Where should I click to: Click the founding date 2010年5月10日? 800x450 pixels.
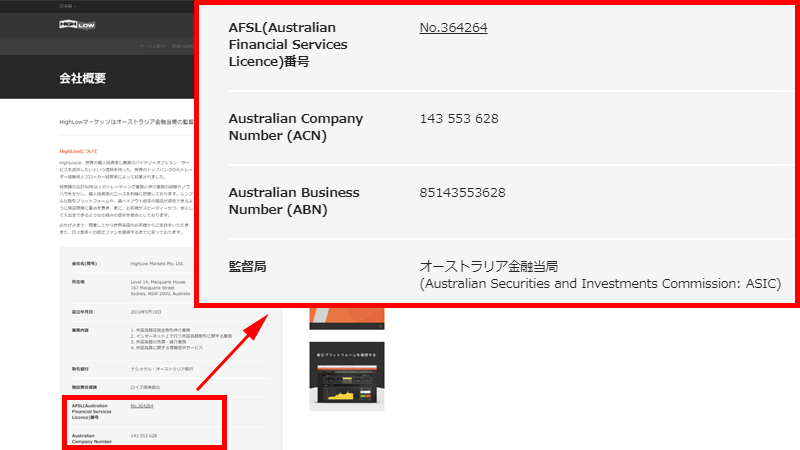[147, 312]
